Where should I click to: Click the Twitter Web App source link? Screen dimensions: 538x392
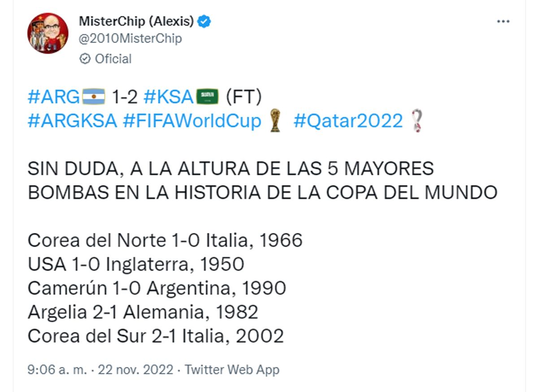tap(232, 370)
